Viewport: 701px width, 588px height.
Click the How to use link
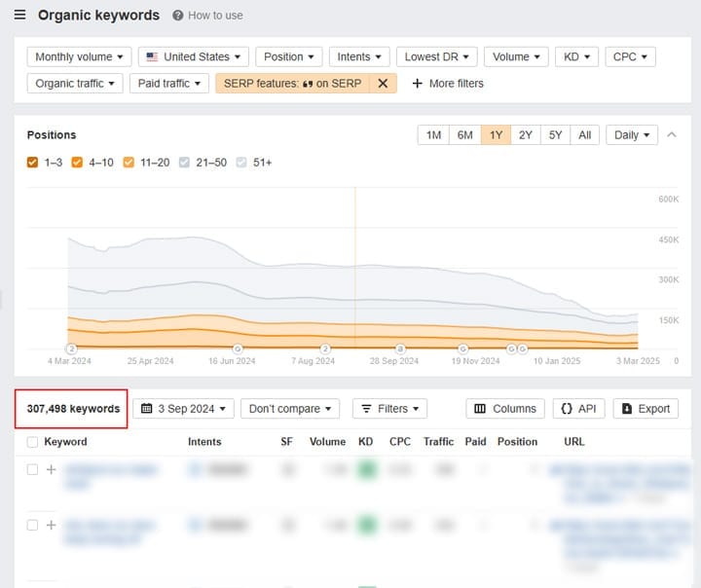click(x=215, y=16)
